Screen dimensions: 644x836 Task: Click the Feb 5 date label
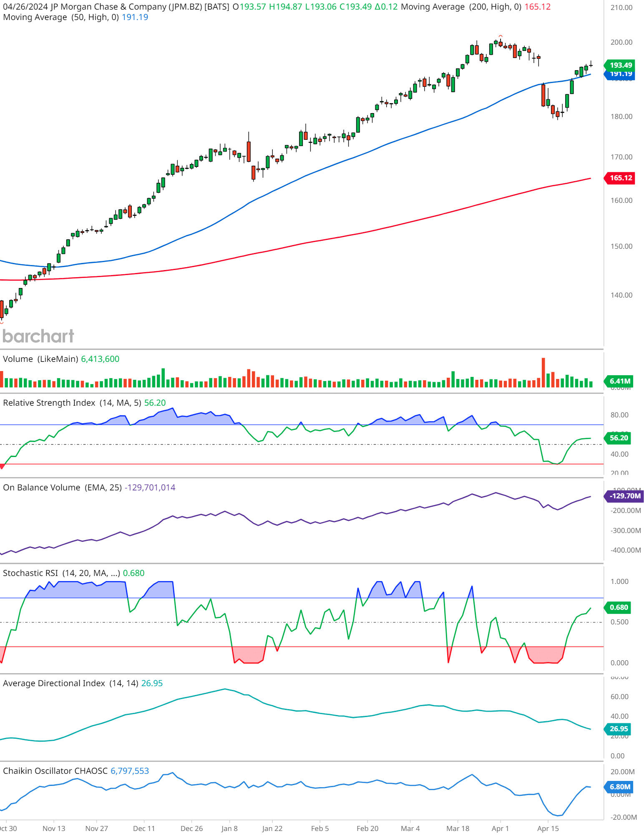[320, 828]
